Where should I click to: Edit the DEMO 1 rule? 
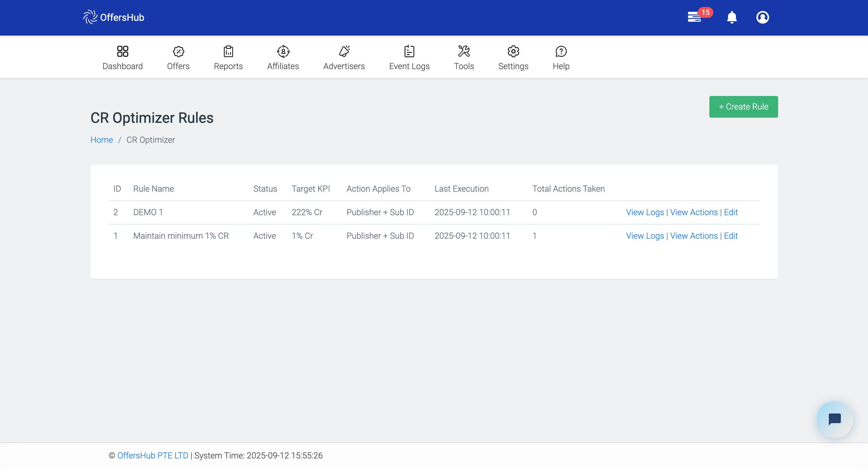click(730, 212)
